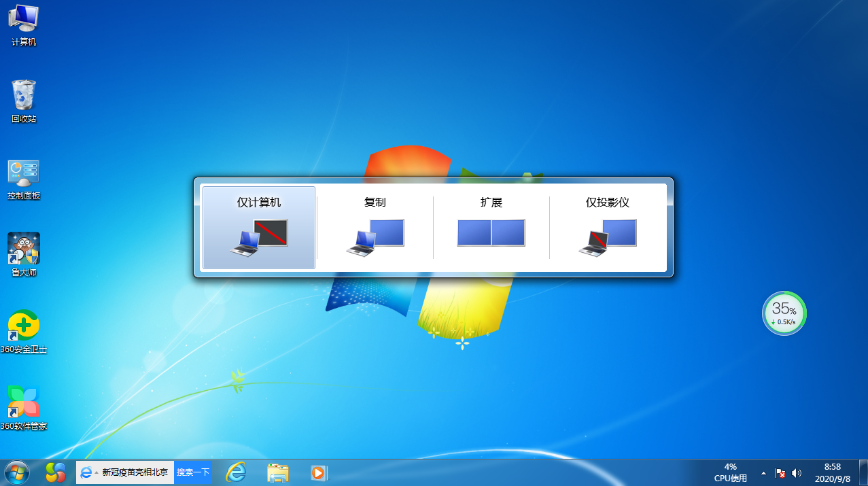Image resolution: width=868 pixels, height=486 pixels.
Task: Click the taskbar search box with 新冠疫苗亮相北京
Action: tap(135, 472)
